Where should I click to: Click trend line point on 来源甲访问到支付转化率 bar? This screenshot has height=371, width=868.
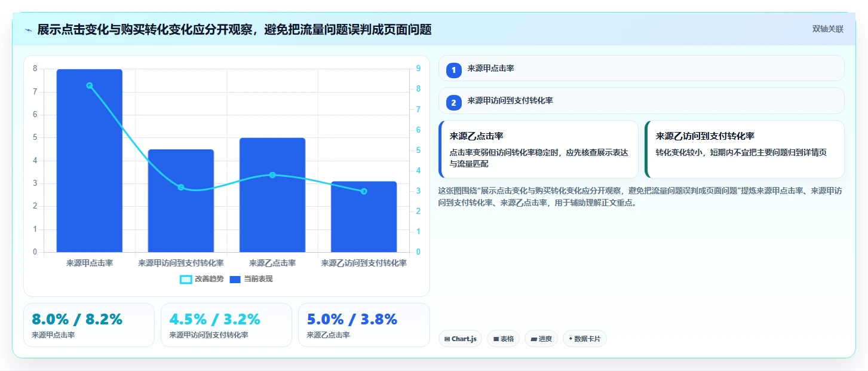tap(181, 188)
